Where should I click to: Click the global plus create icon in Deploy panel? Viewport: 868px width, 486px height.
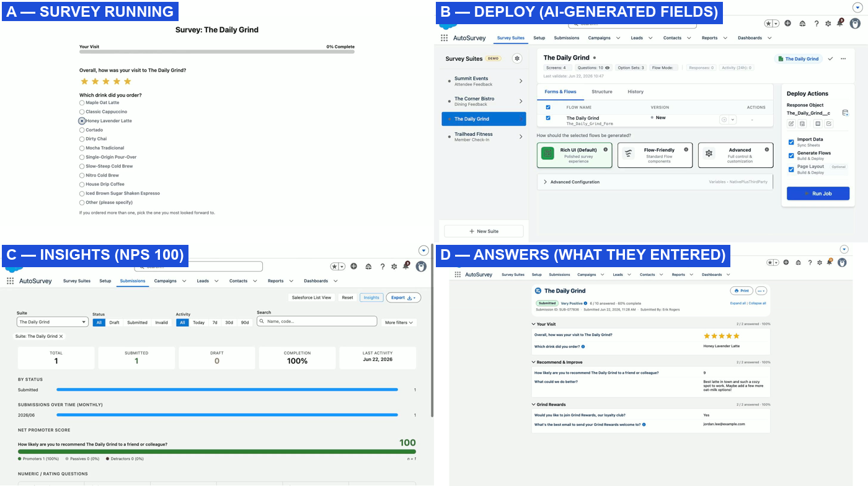[x=787, y=23]
